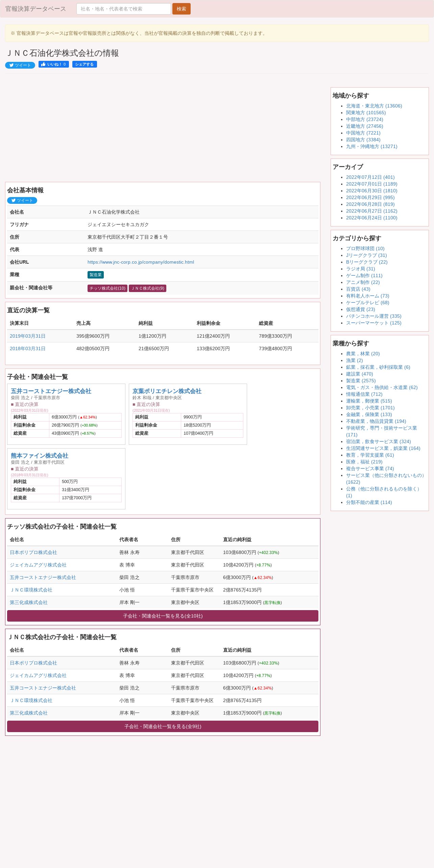Click the 製造業 industry tag
The height and width of the screenshot is (868, 434).
tap(96, 275)
